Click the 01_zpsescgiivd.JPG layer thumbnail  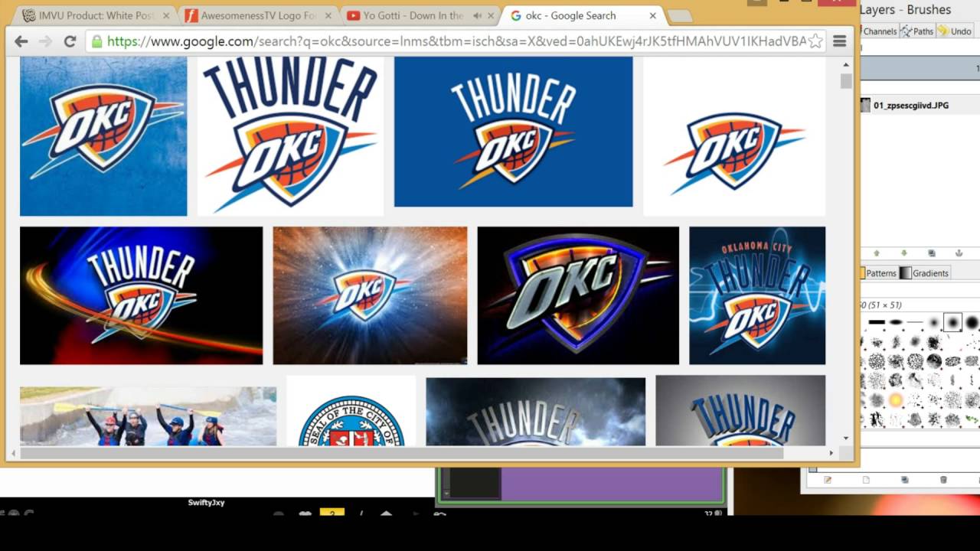point(865,106)
